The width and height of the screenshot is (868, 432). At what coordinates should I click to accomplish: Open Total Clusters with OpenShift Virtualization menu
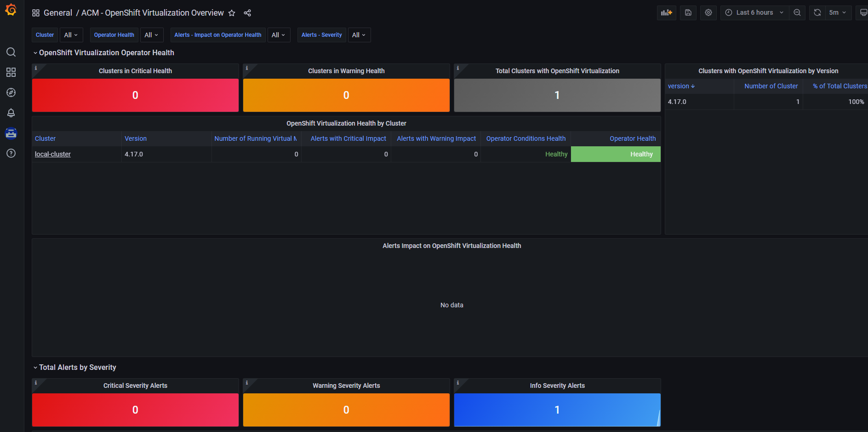(x=557, y=71)
